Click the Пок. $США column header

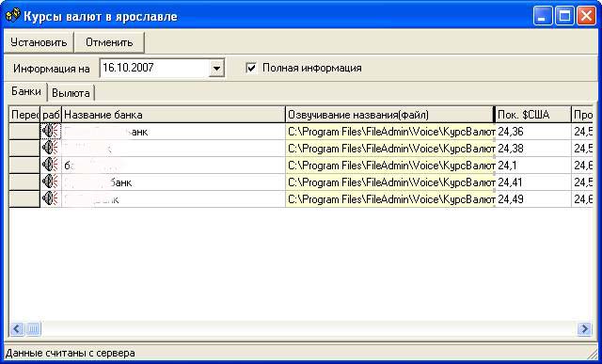pos(533,115)
